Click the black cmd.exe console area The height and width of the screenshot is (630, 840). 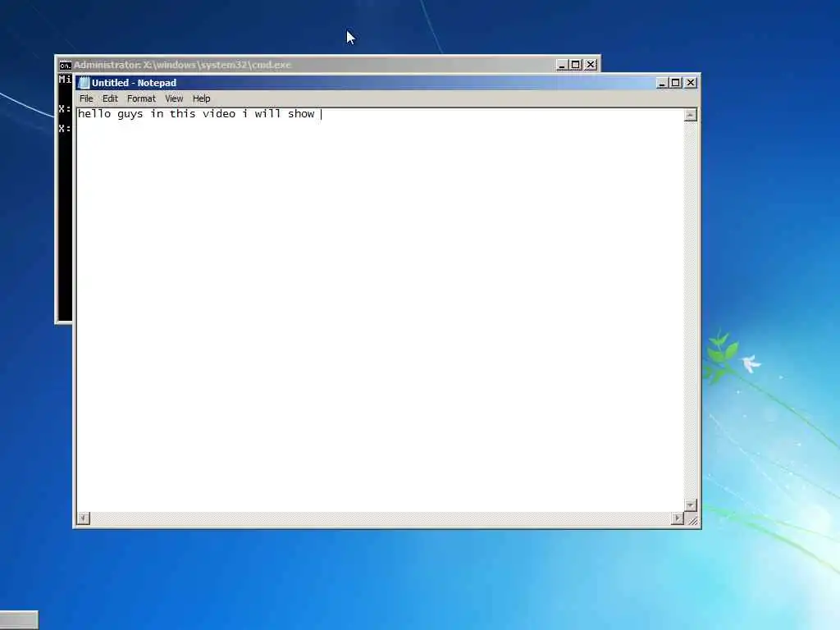[x=65, y=199]
